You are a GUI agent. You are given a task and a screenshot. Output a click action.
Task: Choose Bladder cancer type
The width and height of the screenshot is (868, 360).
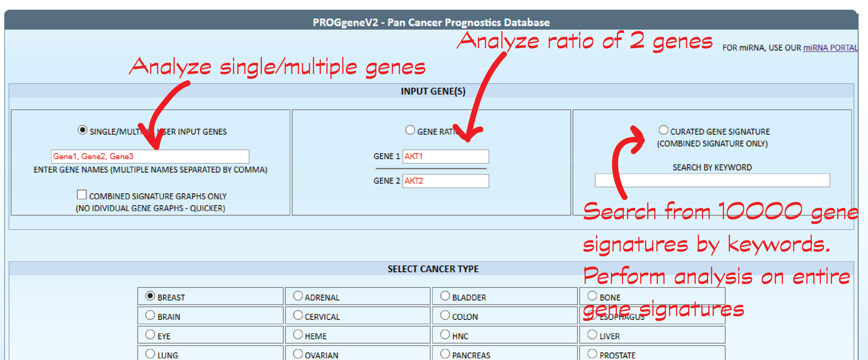[445, 296]
